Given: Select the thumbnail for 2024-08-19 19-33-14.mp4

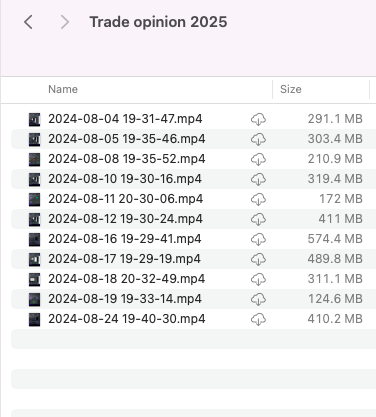Looking at the screenshot, I should coord(34,299).
